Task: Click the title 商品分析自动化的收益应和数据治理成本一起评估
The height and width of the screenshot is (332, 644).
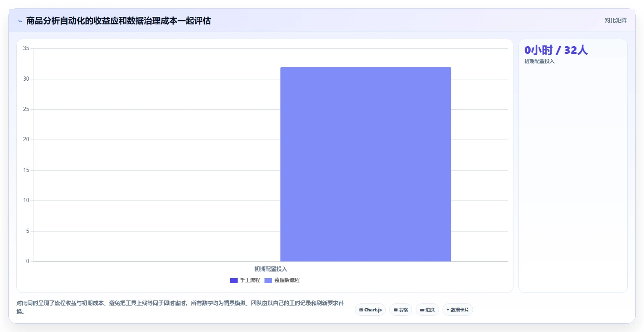Action: (x=118, y=21)
